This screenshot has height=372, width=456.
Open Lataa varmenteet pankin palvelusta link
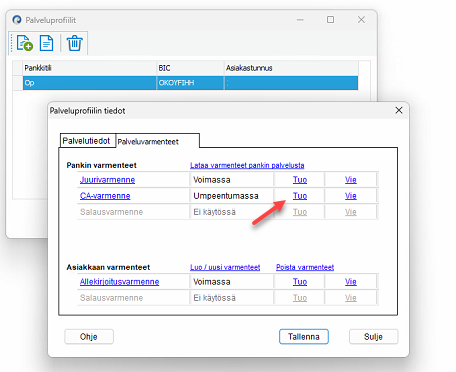(247, 165)
